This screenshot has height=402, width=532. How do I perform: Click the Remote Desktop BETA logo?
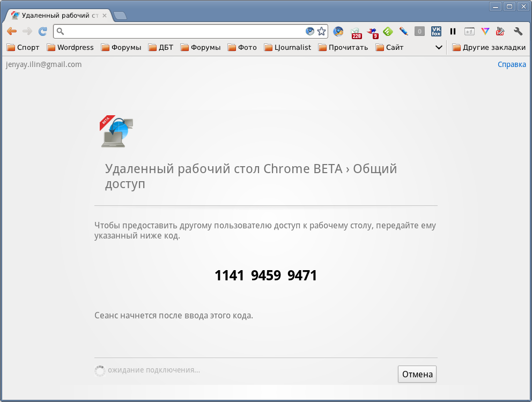click(117, 132)
